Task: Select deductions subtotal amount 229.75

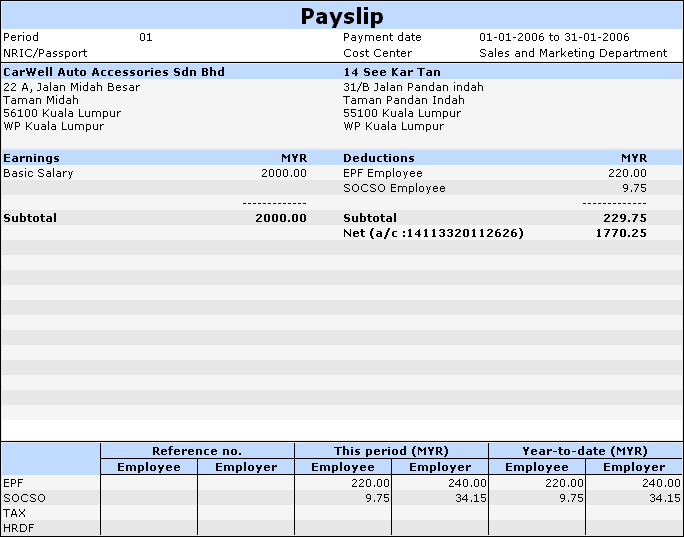Action: click(625, 218)
